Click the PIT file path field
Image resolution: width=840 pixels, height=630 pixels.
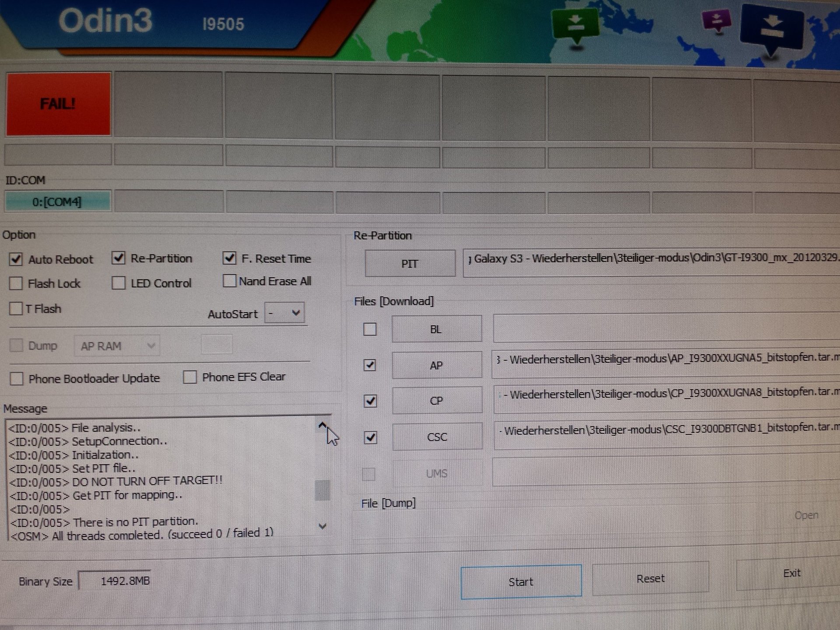coord(651,263)
